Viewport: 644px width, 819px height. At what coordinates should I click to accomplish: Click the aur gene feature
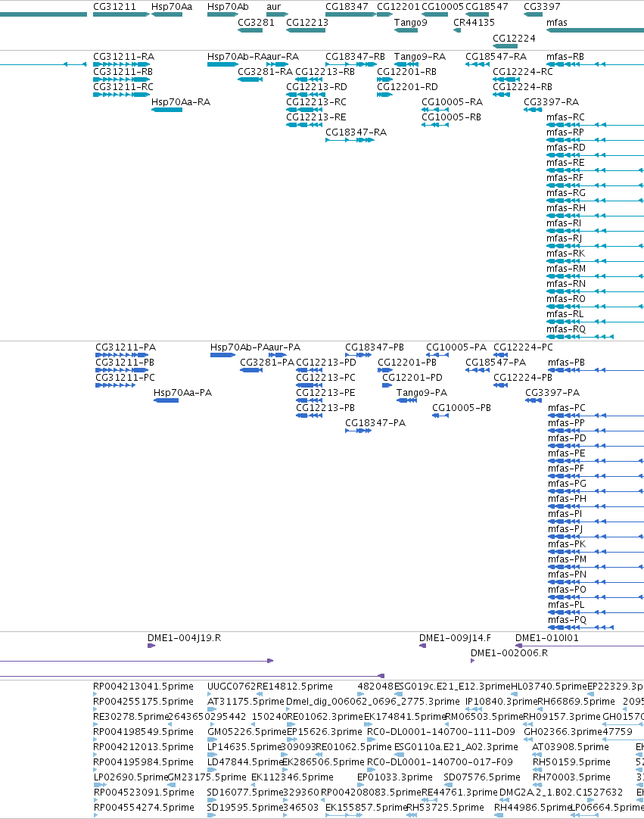[277, 14]
